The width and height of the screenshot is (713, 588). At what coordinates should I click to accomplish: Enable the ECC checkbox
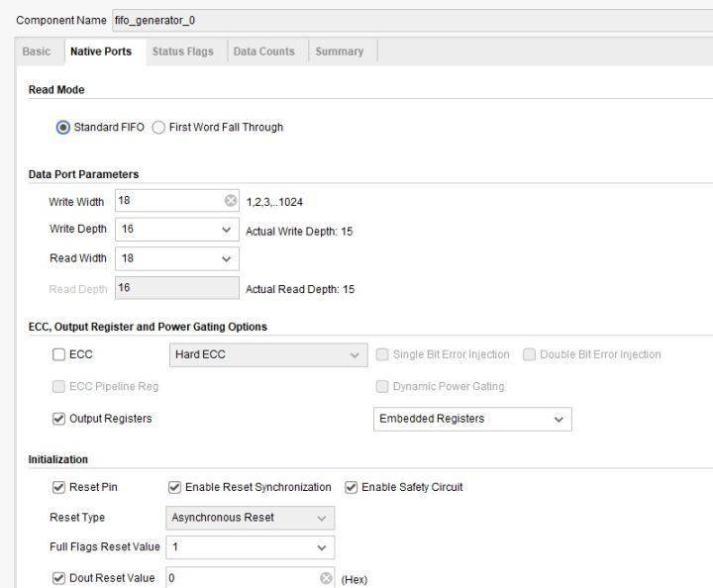59,354
